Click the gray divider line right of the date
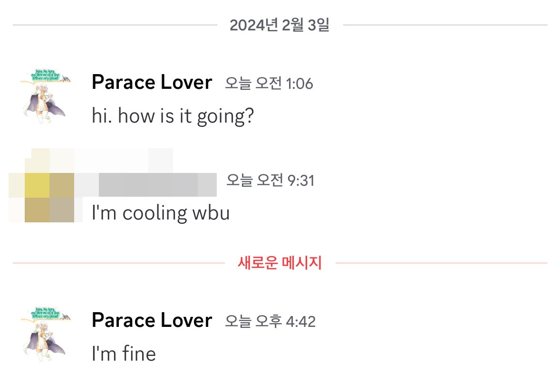The image size is (549, 392). (x=444, y=25)
